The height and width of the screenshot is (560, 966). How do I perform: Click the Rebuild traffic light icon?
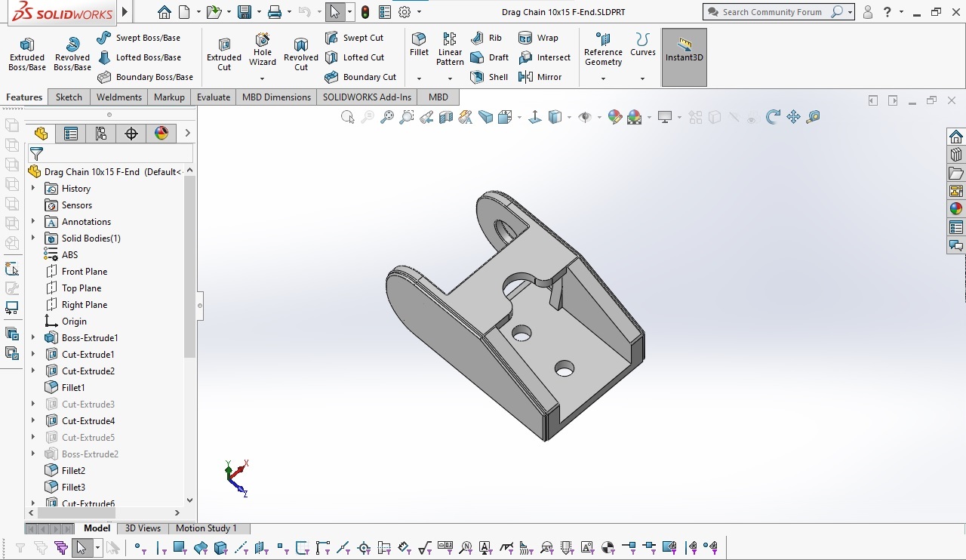[365, 12]
